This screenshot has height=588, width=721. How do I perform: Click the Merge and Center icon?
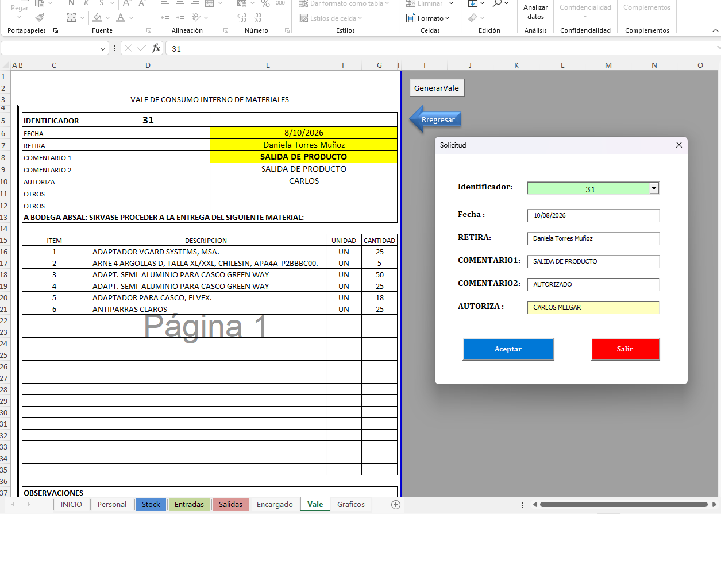click(210, 3)
